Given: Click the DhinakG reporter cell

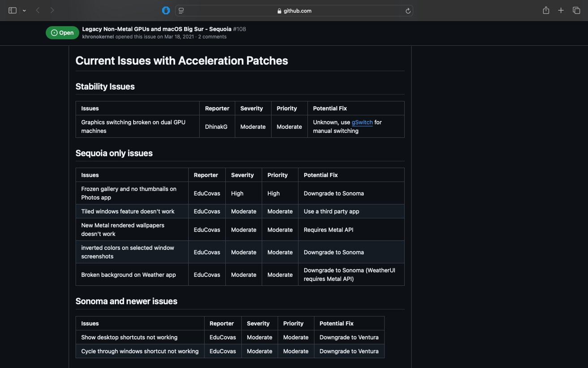Looking at the screenshot, I should coord(217,127).
